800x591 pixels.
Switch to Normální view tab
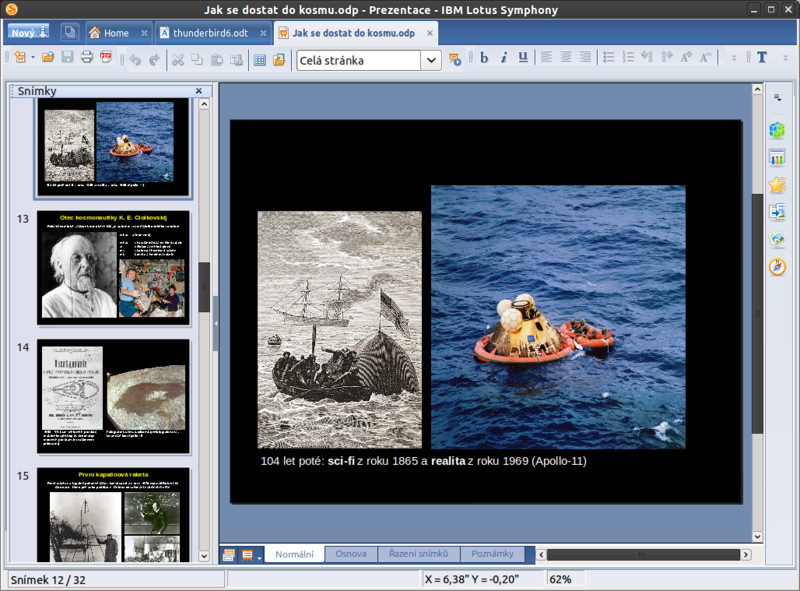[x=294, y=554]
